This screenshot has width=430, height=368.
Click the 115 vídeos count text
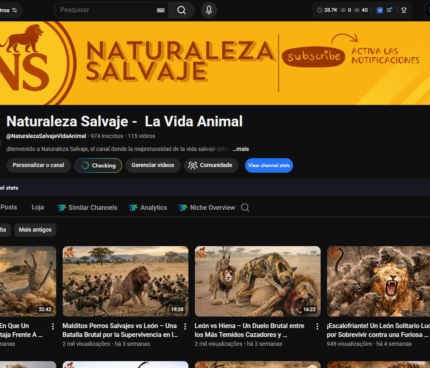(x=141, y=136)
